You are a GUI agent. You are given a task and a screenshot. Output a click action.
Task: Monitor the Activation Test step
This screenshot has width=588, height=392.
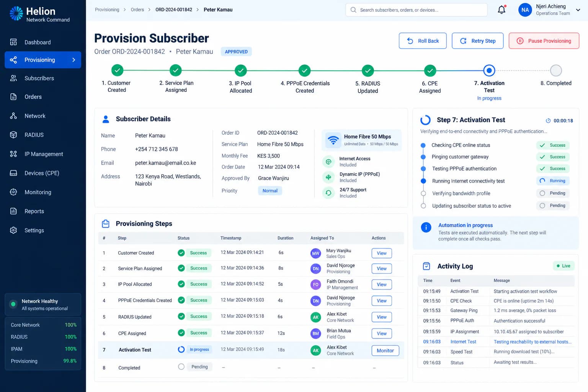point(385,351)
